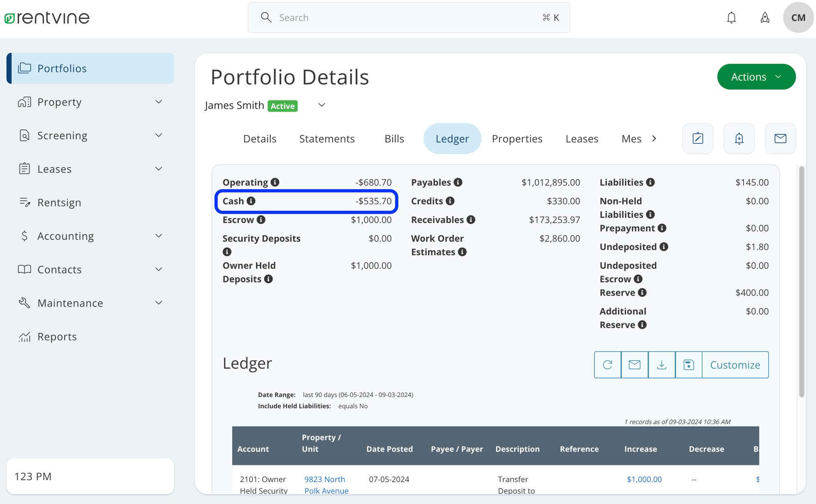Save the ledger view

pos(689,365)
